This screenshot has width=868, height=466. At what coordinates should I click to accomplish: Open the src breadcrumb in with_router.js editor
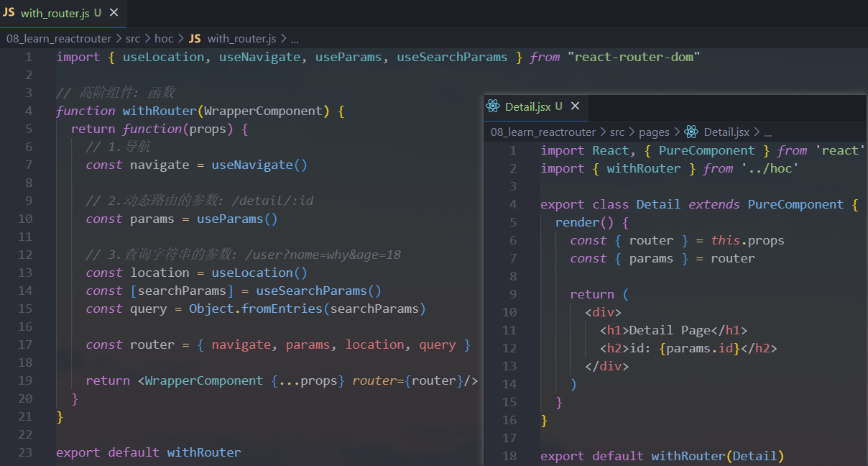pyautogui.click(x=133, y=39)
